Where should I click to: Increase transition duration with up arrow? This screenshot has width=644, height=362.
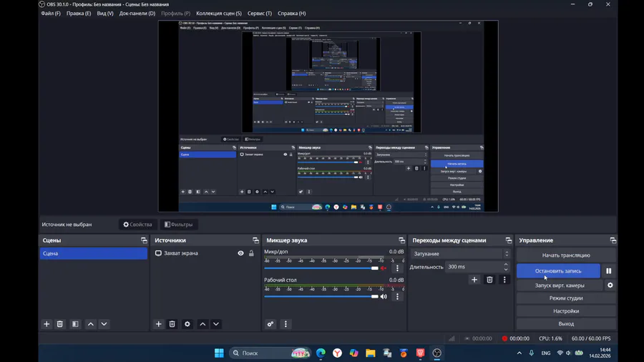[506, 264]
